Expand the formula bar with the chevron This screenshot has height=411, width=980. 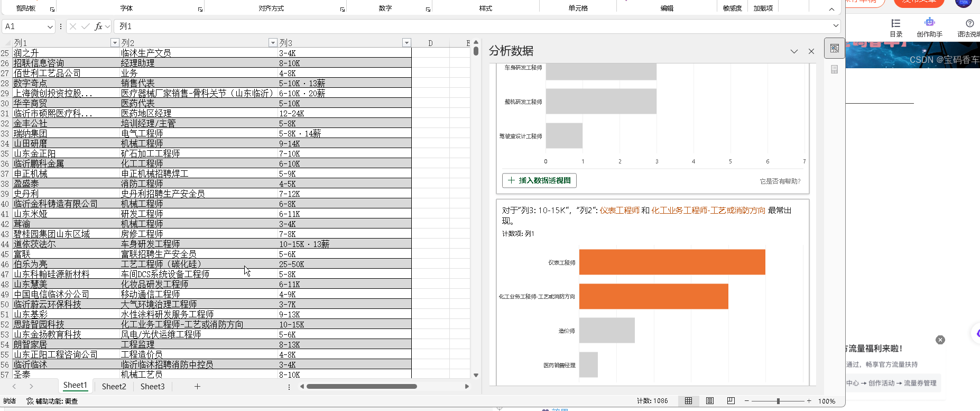(x=836, y=25)
